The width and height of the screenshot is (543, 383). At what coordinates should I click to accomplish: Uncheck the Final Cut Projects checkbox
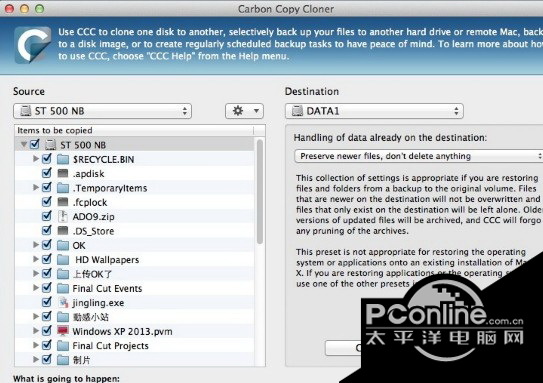point(46,345)
